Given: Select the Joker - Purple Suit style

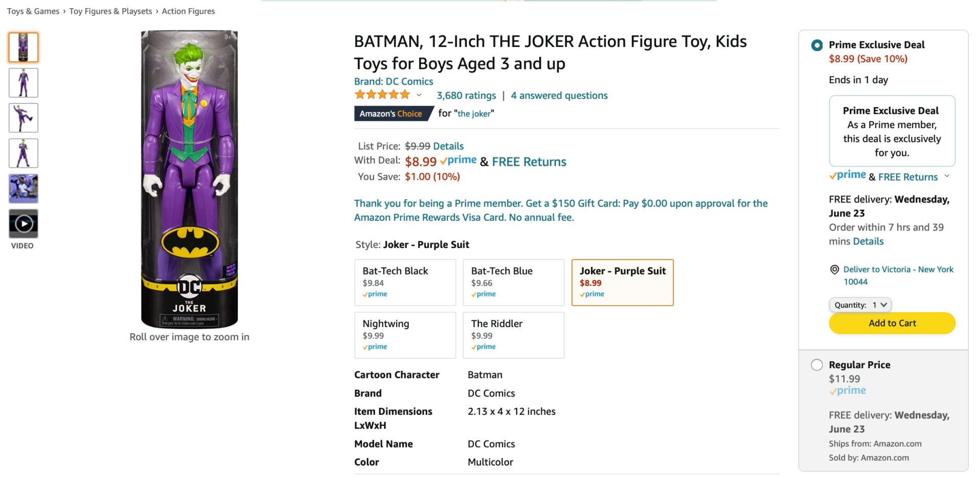Looking at the screenshot, I should coord(623,282).
